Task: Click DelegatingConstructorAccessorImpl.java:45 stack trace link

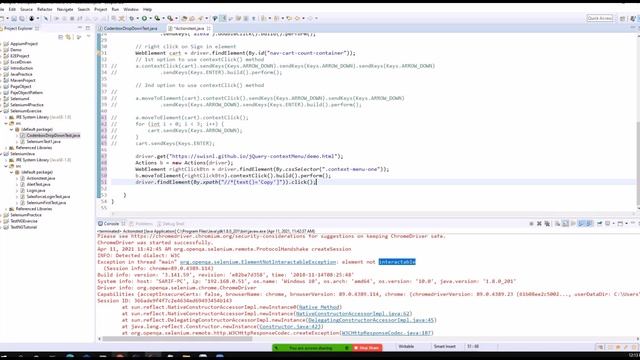Action: (x=371, y=320)
